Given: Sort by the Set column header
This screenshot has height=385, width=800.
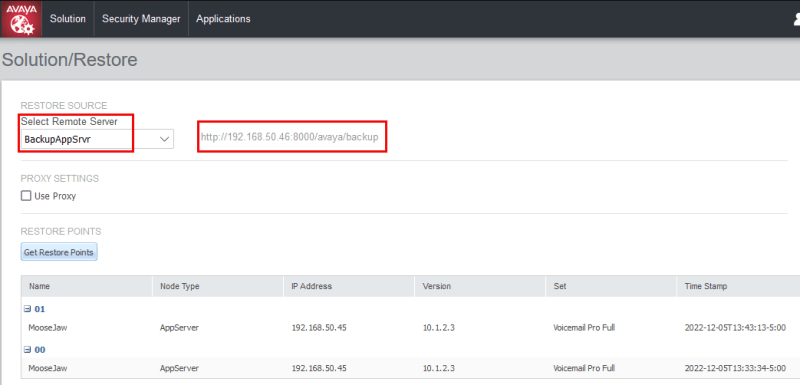Looking at the screenshot, I should click(x=611, y=287).
